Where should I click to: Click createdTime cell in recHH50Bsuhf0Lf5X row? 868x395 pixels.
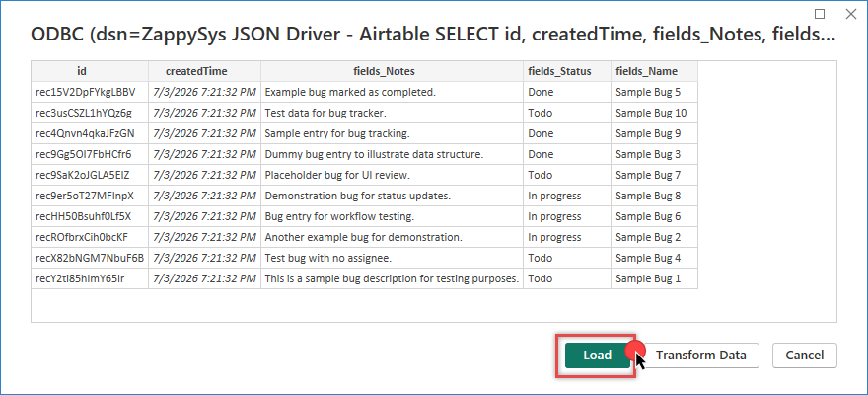[205, 216]
